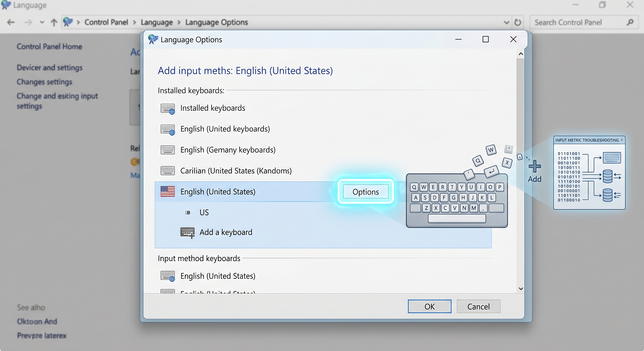644x351 pixels.
Task: Select the highlighted English (United States) row
Action: click(x=323, y=192)
